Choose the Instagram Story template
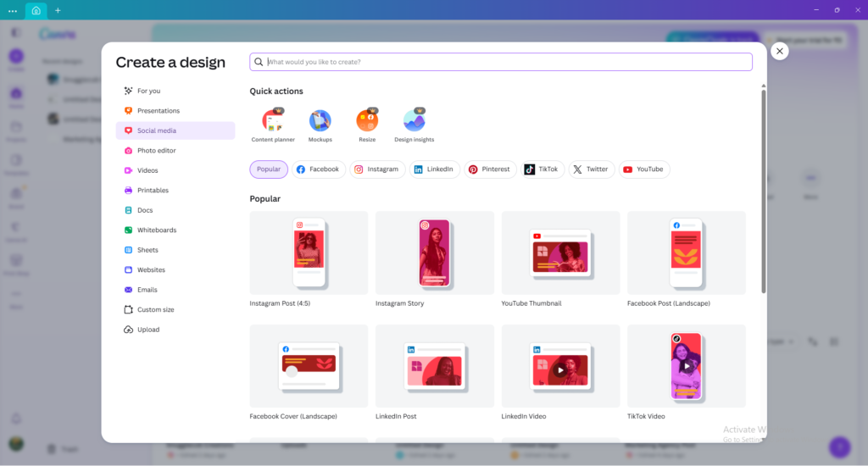The width and height of the screenshot is (868, 466). 435,253
